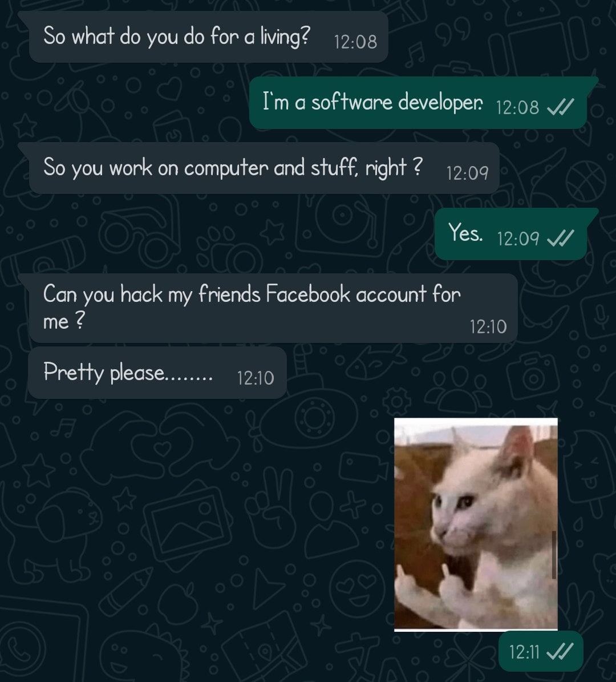This screenshot has height=682, width=616.
Task: Select 'Can you hack my friends Facebook account' message
Action: point(273,308)
